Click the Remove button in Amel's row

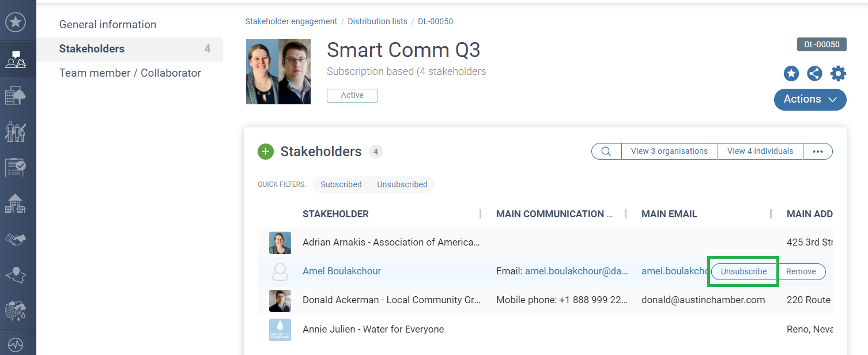[x=801, y=271]
